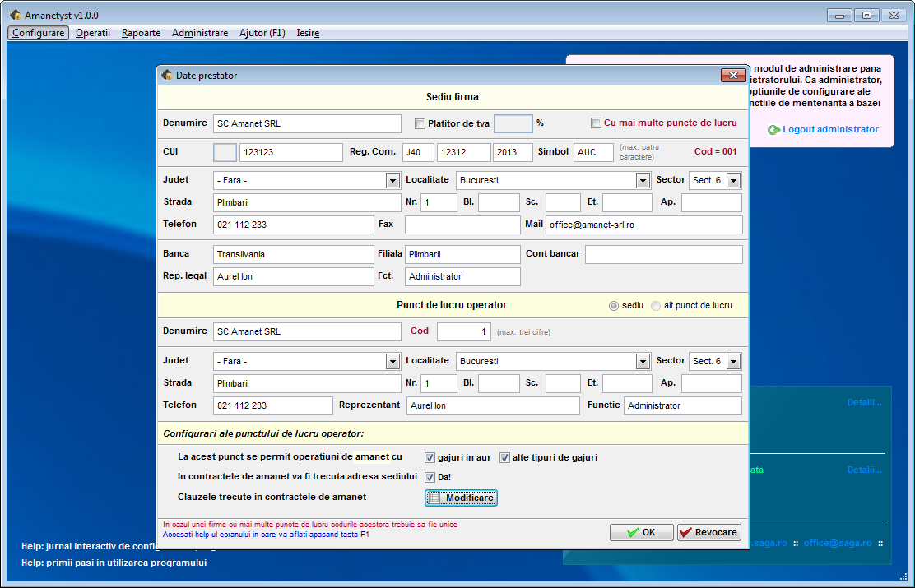Select the alt punct de lucru radio button

point(656,306)
